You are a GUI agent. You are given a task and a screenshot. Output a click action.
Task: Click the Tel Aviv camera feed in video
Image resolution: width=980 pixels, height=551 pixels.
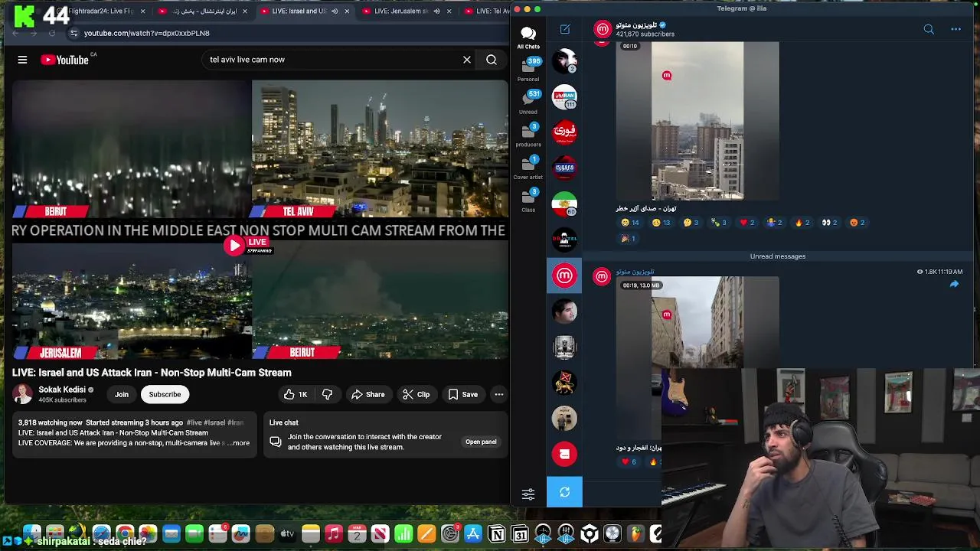pos(380,149)
